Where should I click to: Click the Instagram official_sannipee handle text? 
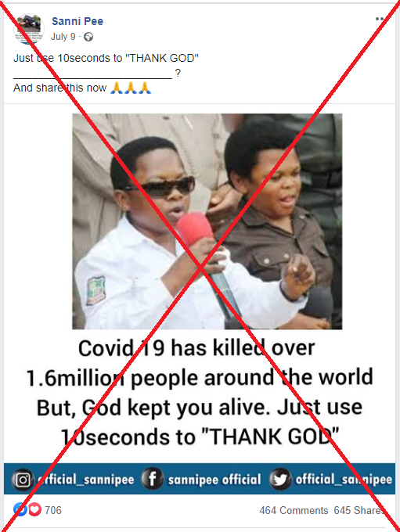[85, 480]
